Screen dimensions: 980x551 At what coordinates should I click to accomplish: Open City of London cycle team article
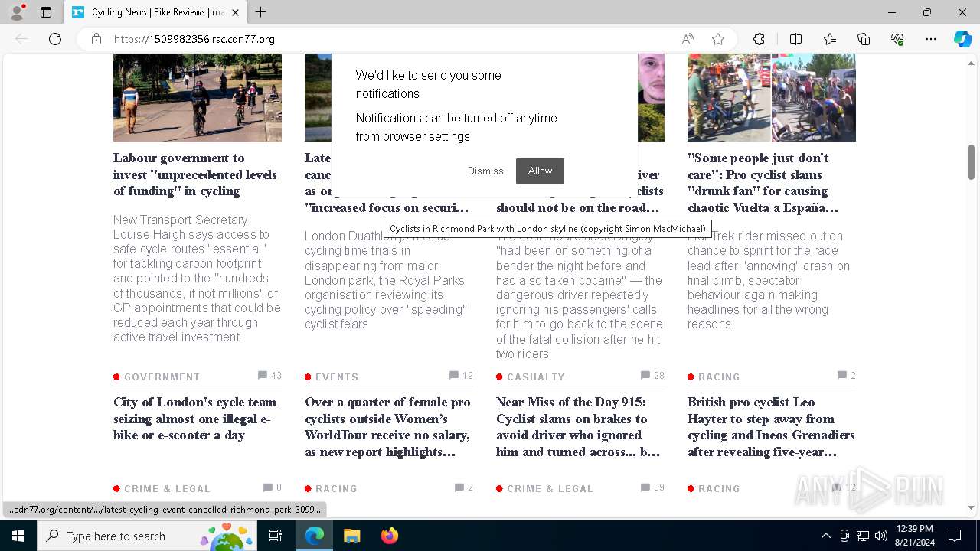194,419
